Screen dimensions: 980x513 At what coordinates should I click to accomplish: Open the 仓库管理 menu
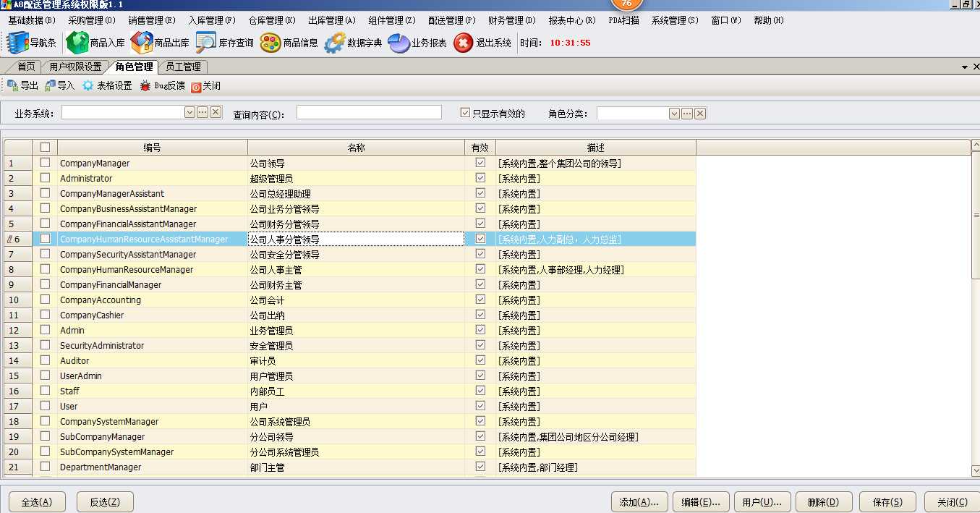click(272, 20)
